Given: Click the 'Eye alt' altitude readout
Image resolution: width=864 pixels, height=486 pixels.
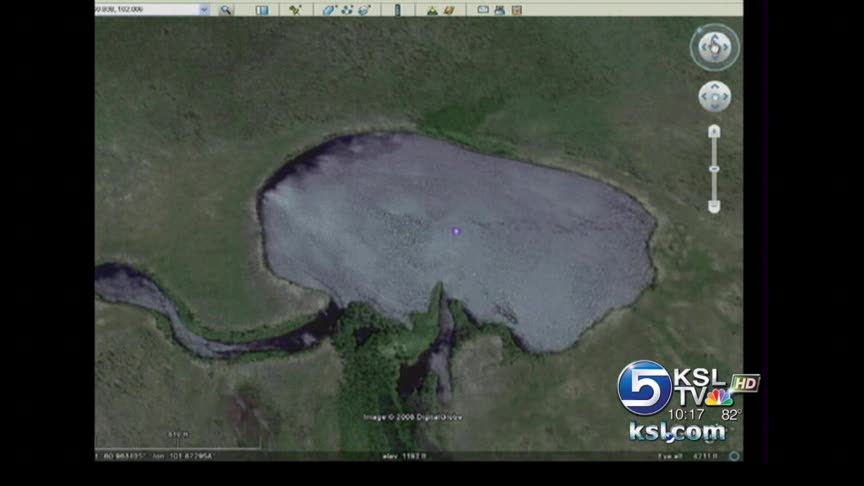Looking at the screenshot, I should pos(688,456).
